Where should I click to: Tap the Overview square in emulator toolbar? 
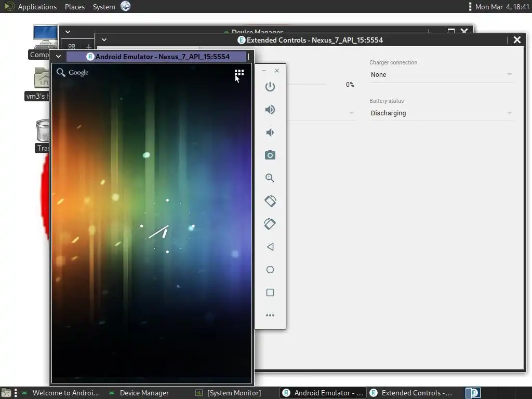[x=270, y=292]
